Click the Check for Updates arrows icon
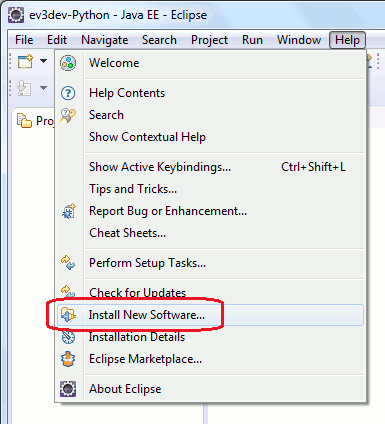This screenshot has height=424, width=385. pyautogui.click(x=68, y=291)
